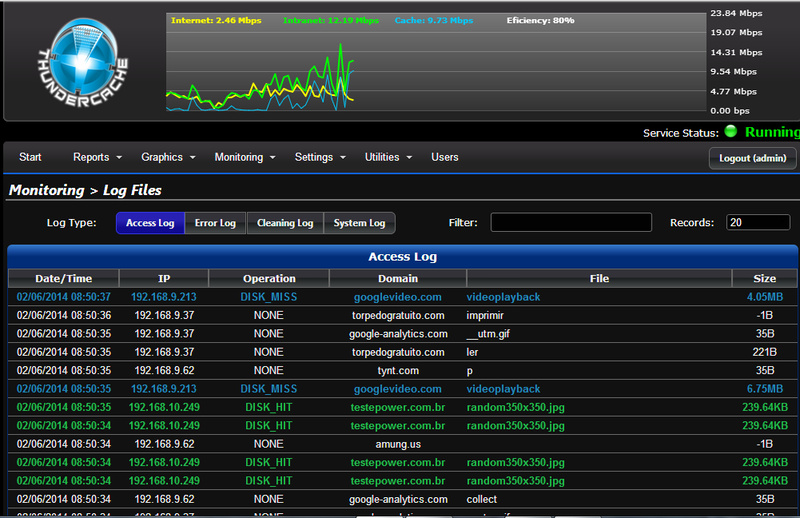Expand the Settings menu
The image size is (800, 518).
320,157
